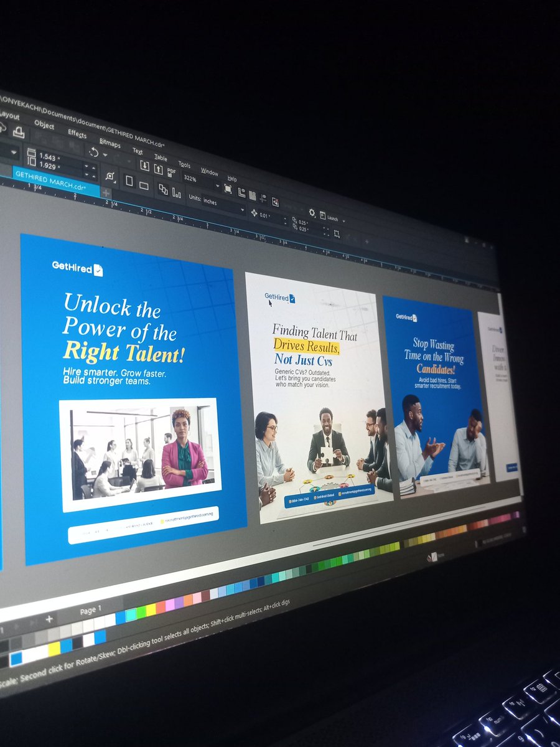Open Options with the gear icon

[x=312, y=212]
